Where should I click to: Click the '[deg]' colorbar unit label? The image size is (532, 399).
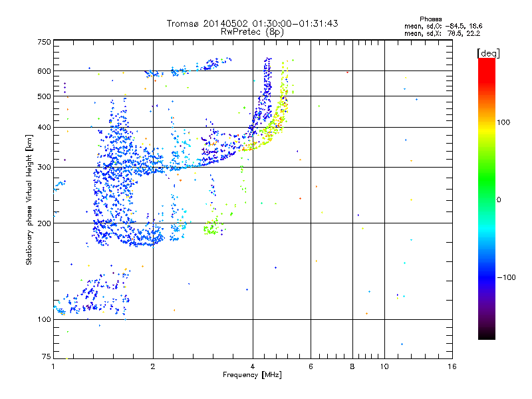[x=488, y=53]
